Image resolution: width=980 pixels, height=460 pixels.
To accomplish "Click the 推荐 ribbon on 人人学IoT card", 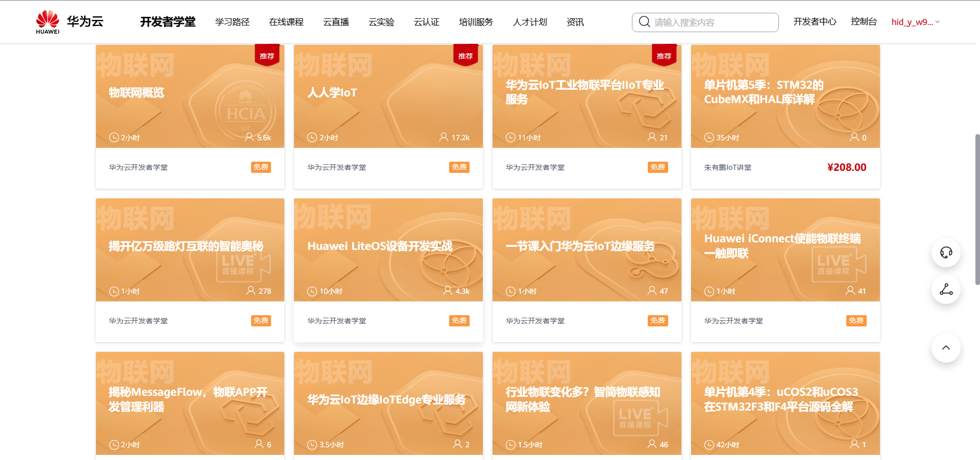I will click(x=465, y=55).
